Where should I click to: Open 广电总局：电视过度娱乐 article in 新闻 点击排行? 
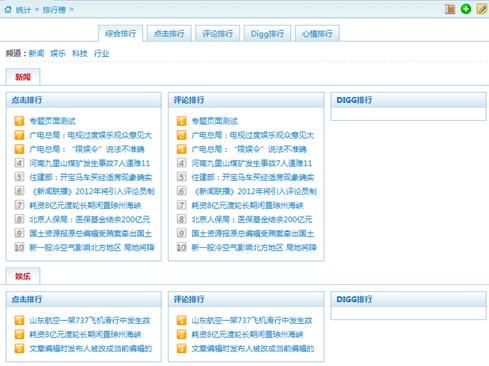coord(91,135)
